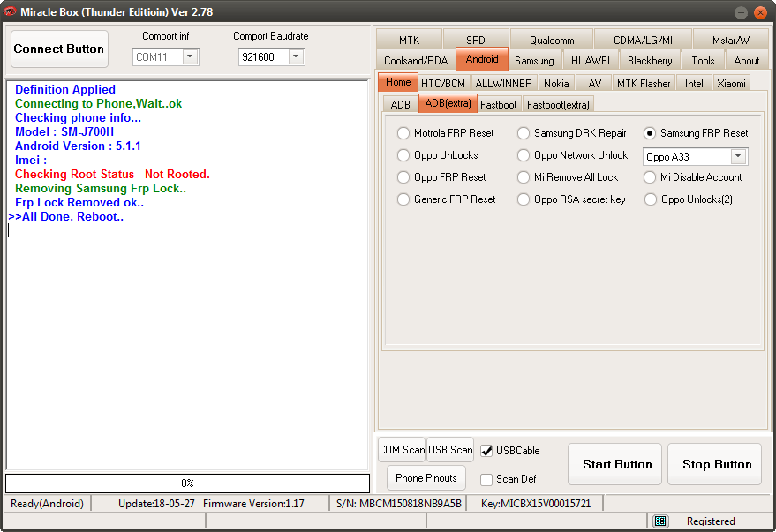The width and height of the screenshot is (776, 532).
Task: Click the Stop Button
Action: (x=714, y=464)
